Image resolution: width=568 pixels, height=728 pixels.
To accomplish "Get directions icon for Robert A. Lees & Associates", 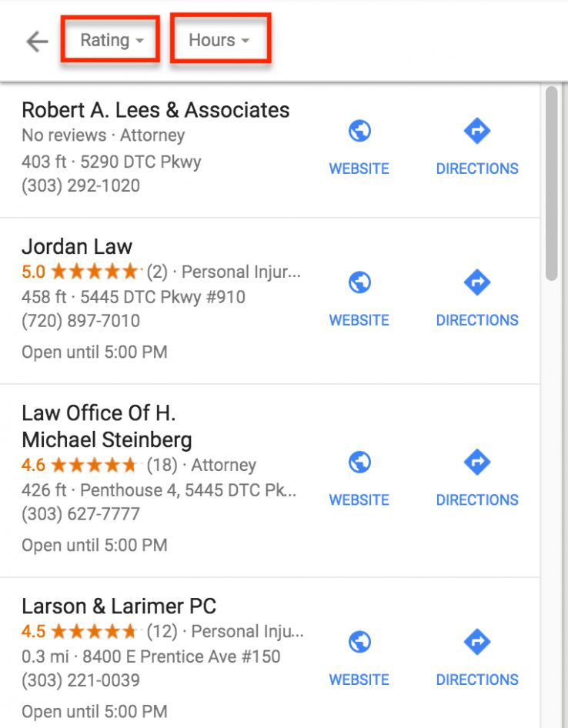I will pos(477,132).
